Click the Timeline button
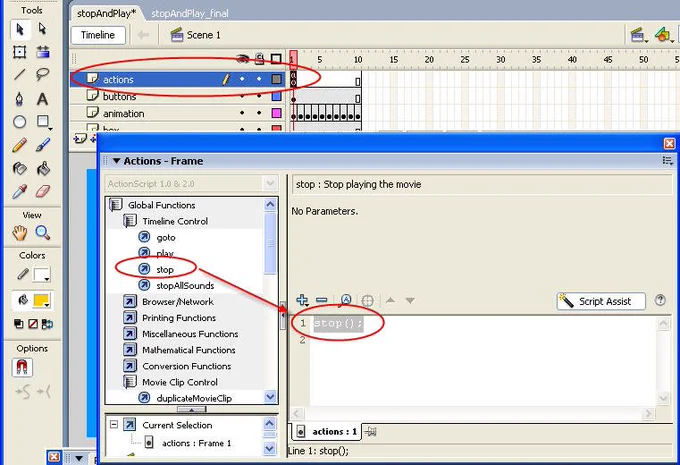The height and width of the screenshot is (465, 680). [98, 35]
